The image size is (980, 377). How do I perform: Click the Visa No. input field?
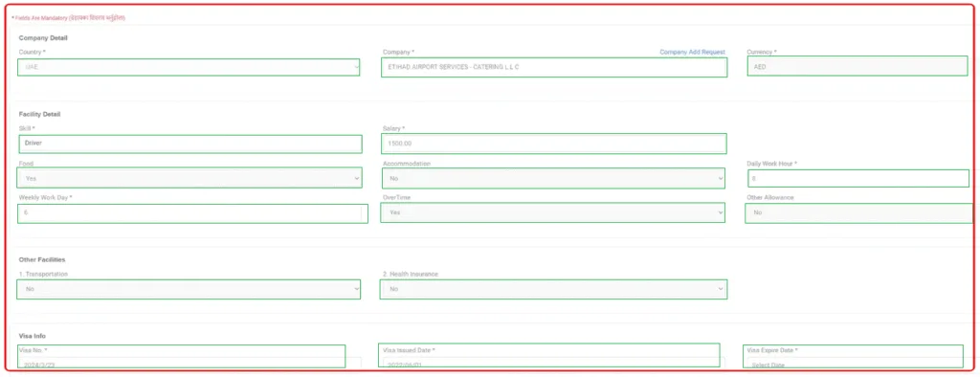[x=189, y=364]
